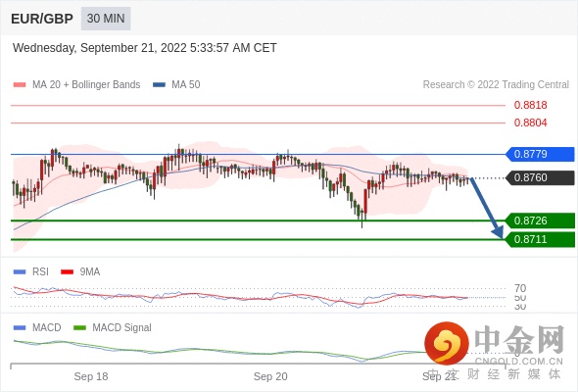The image size is (578, 392).
Task: Click the Research © 2022 Trading Central credit
Action: coord(496,85)
